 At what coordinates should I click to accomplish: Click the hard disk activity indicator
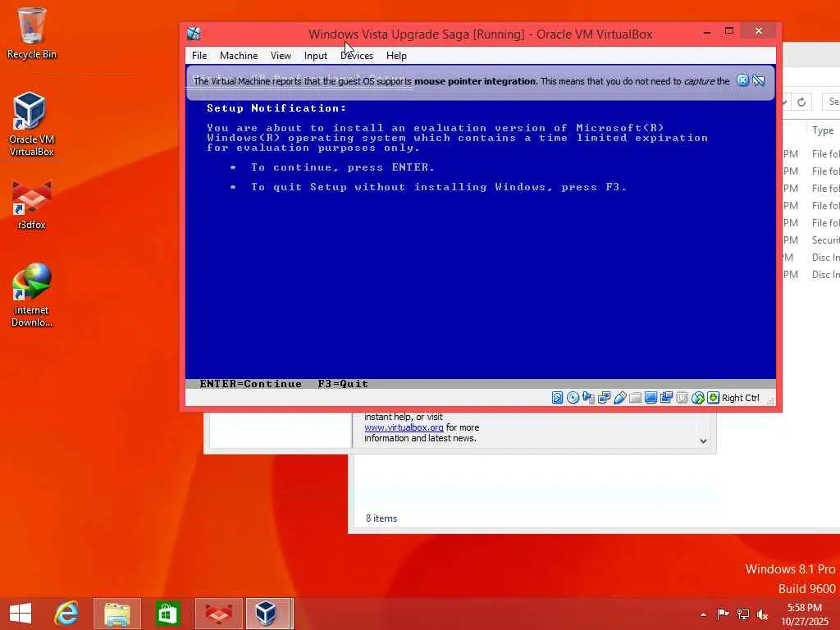pos(557,398)
